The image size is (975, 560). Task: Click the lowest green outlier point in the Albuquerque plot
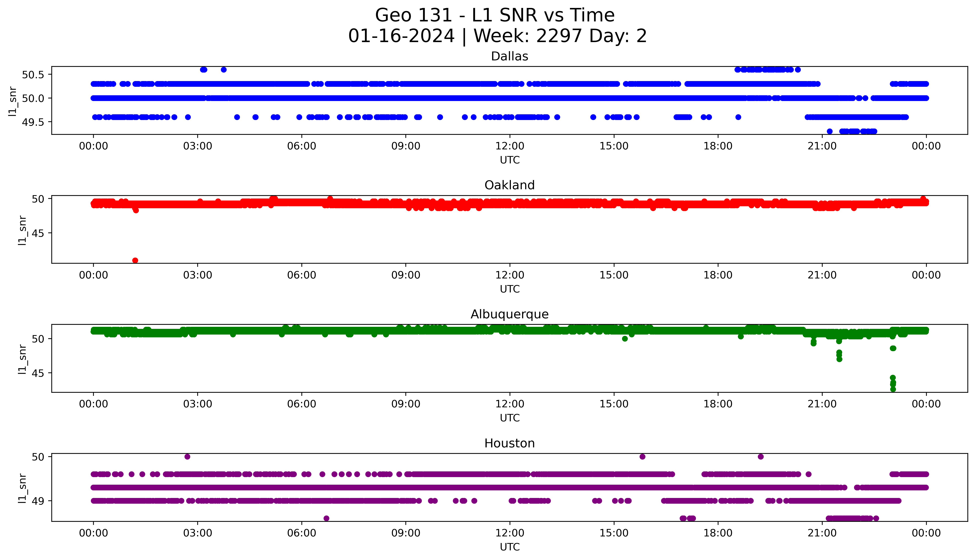pyautogui.click(x=893, y=389)
